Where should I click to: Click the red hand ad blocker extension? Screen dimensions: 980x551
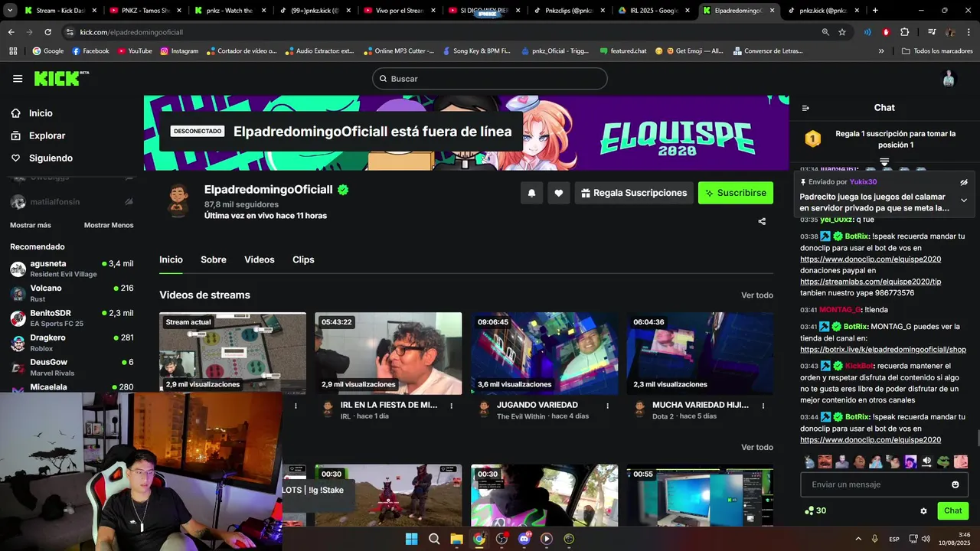pyautogui.click(x=886, y=32)
